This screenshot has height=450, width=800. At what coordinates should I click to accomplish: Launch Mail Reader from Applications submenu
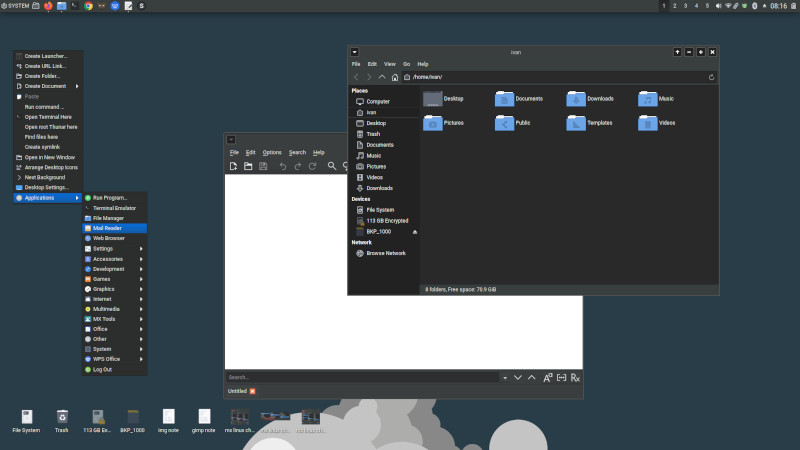[x=115, y=228]
